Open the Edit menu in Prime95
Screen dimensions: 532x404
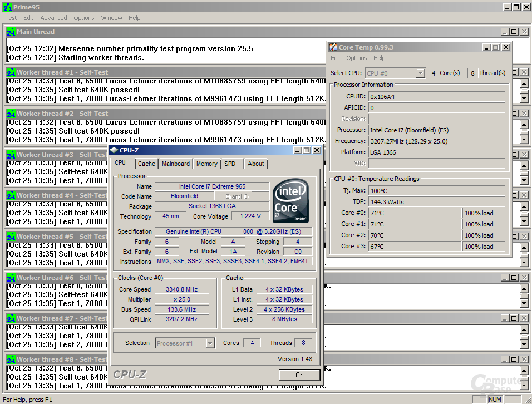point(28,18)
